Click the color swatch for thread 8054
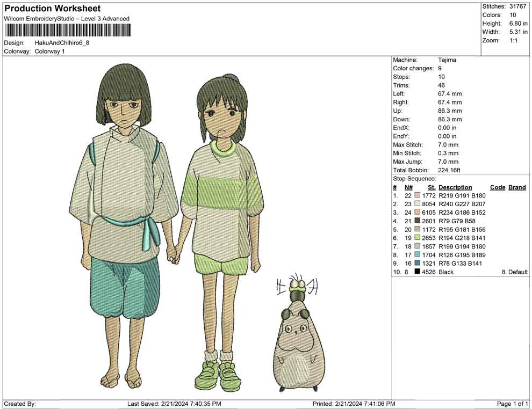Image resolution: width=532 pixels, height=409 pixels. click(x=418, y=203)
